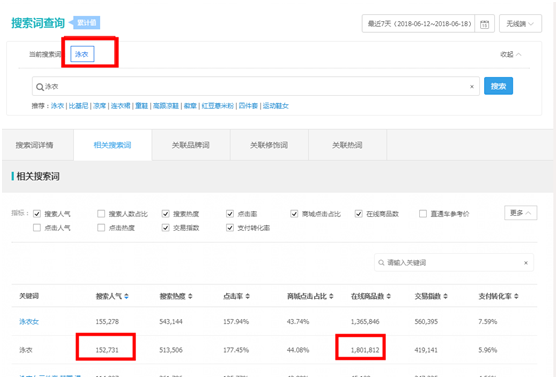Uncheck the 交易指数 indicator checkbox
558x379 pixels.
click(x=165, y=227)
